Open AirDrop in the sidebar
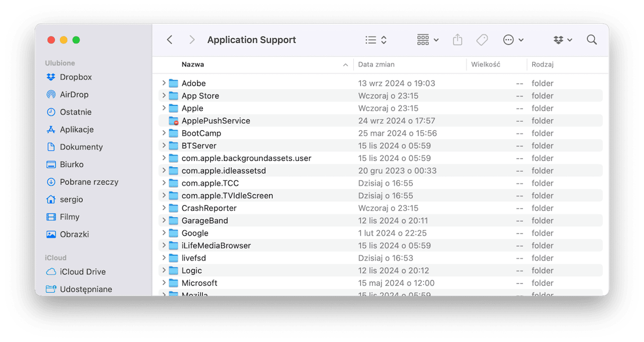644x342 pixels. pyautogui.click(x=67, y=94)
